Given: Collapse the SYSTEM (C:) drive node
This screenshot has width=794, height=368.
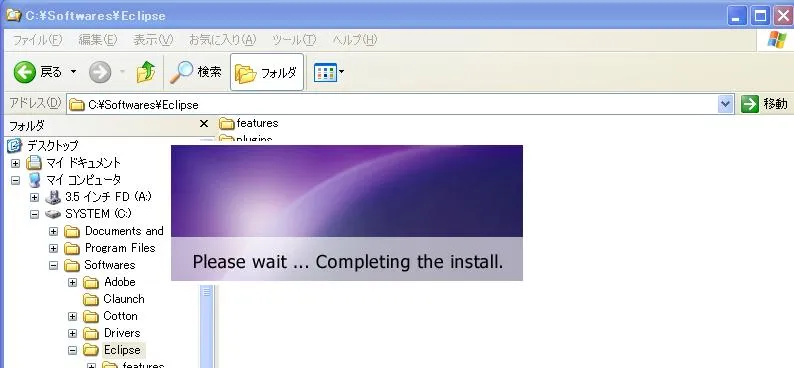Looking at the screenshot, I should tap(34, 214).
